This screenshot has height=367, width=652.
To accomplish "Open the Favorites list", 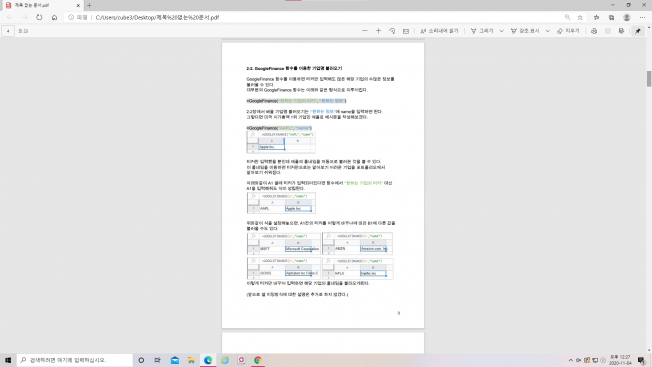I will click(596, 17).
